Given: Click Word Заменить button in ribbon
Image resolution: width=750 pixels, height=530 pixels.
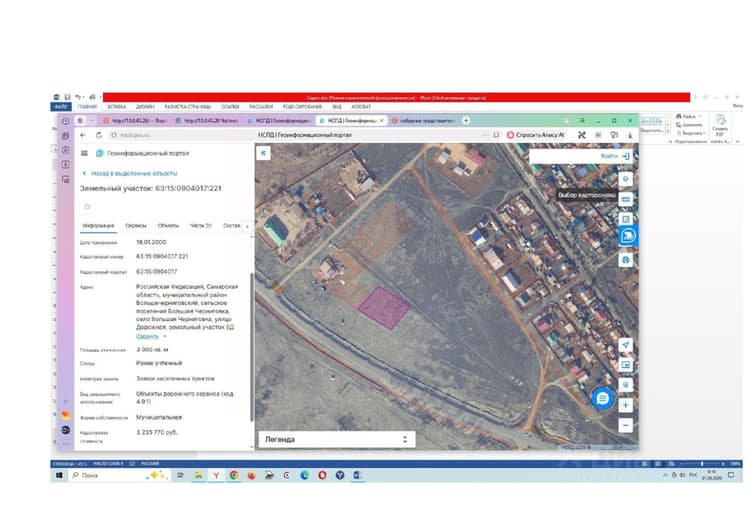Looking at the screenshot, I should [x=689, y=125].
